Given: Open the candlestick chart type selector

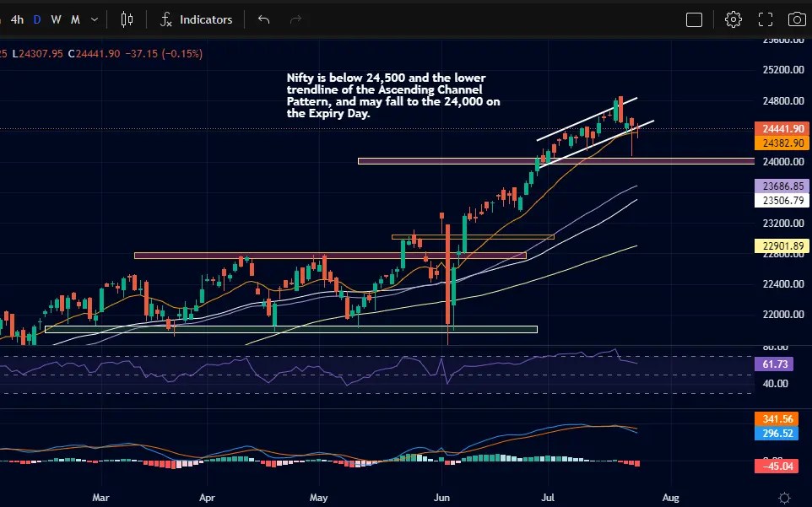Looking at the screenshot, I should [x=127, y=19].
